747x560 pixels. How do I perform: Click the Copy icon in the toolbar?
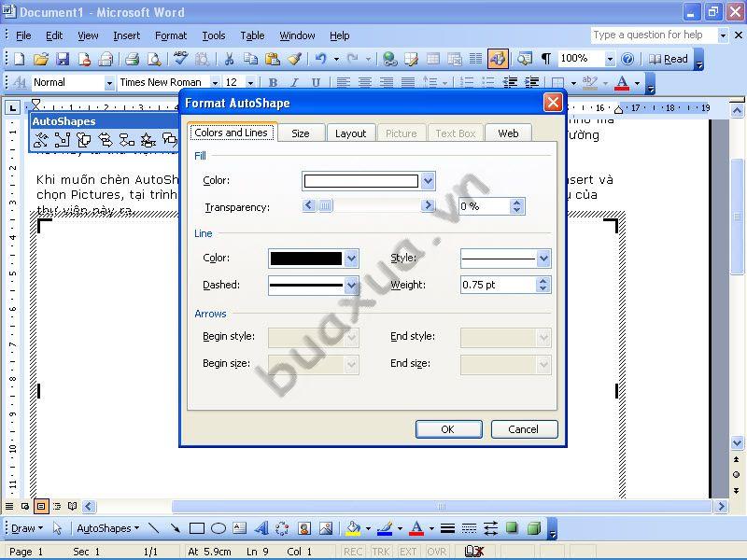[x=250, y=59]
